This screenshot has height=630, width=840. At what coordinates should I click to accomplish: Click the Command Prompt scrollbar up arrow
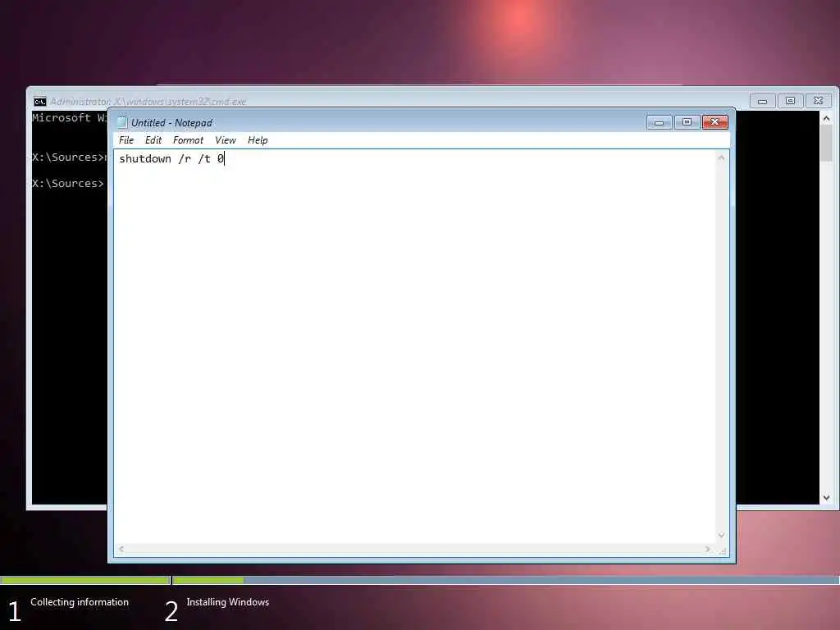click(827, 118)
